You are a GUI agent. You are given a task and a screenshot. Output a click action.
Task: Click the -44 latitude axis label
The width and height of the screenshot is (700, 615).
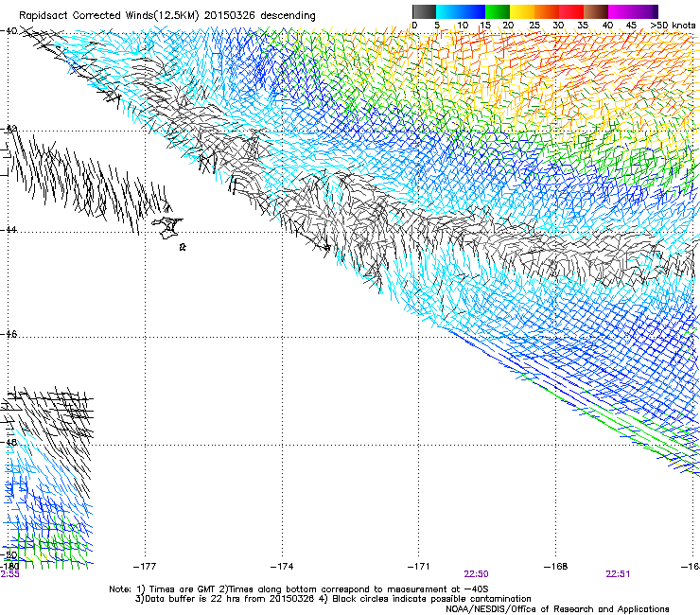[x=9, y=229]
